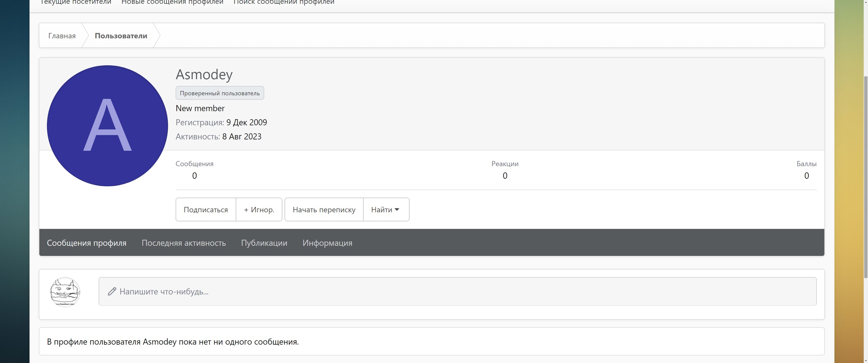
Task: Click the "Напишите что-нибудь..." input field
Action: 457,292
